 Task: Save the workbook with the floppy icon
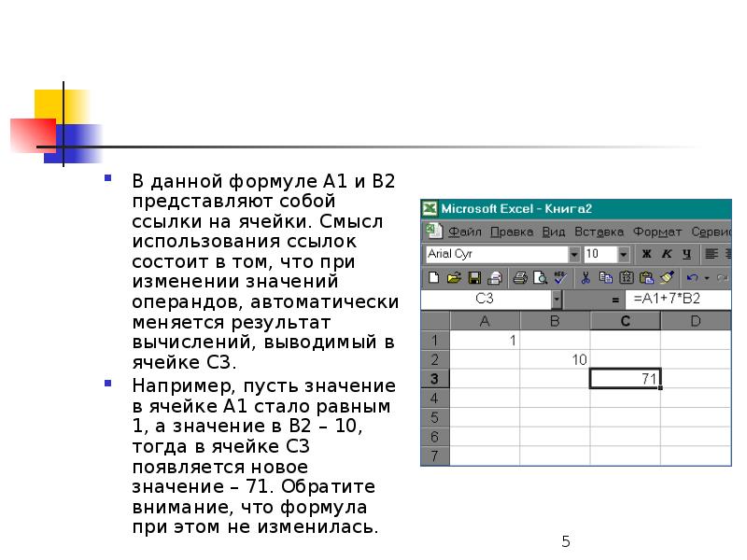tap(474, 277)
